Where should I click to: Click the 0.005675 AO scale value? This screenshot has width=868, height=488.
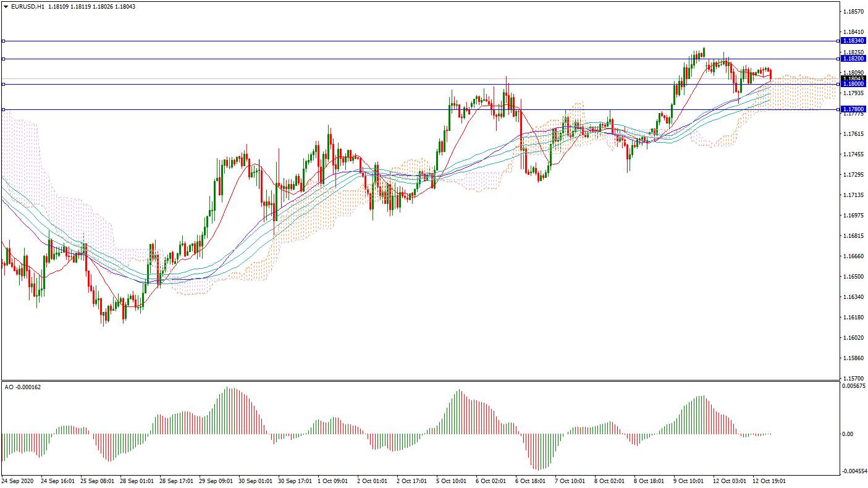pyautogui.click(x=854, y=386)
